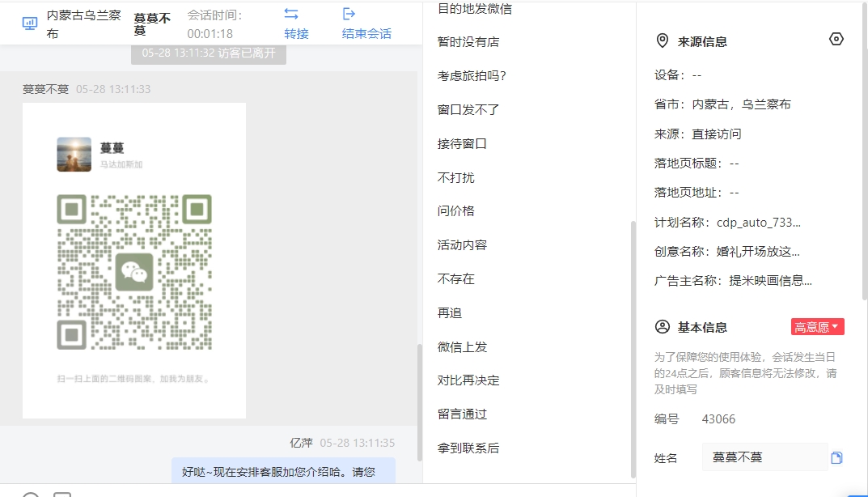
Task: Click the 计划名称 cdp_auto_733 value
Action: click(x=759, y=222)
